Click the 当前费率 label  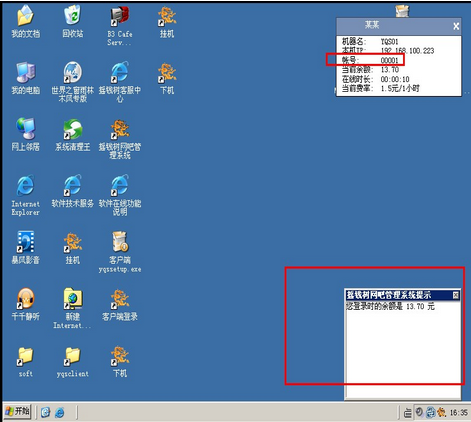(x=357, y=88)
